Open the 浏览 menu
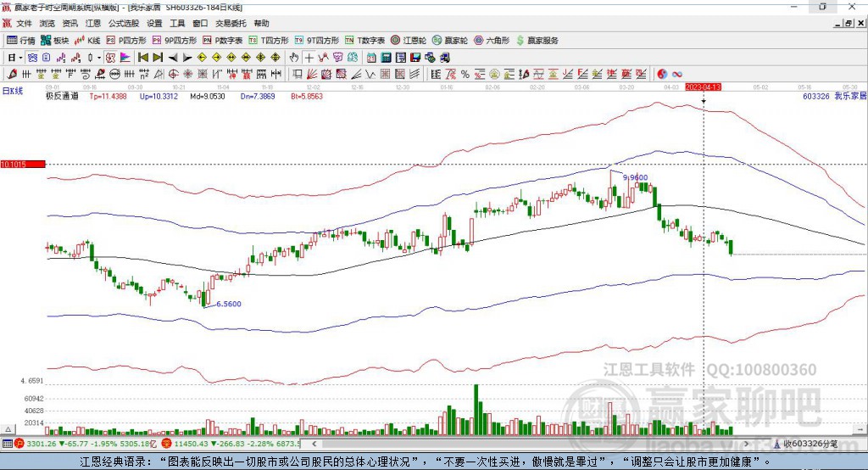Viewport: 868px width, 470px height. 47,23
